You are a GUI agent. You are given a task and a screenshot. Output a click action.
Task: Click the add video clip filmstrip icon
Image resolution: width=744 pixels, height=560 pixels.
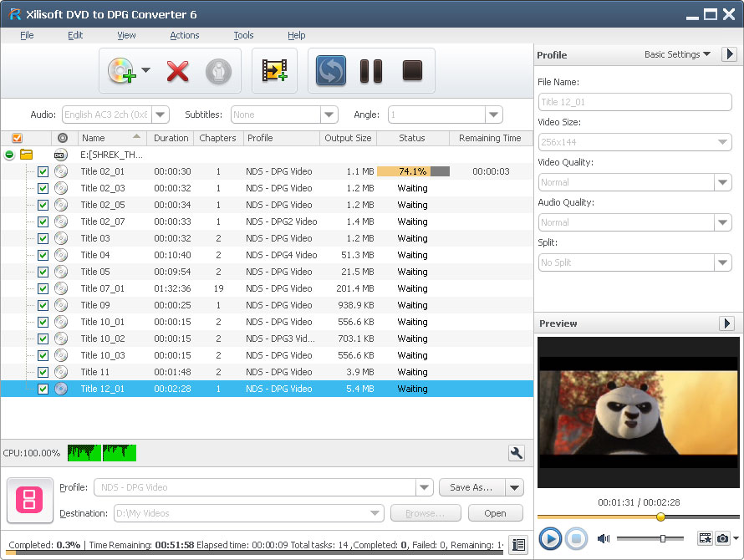click(274, 71)
